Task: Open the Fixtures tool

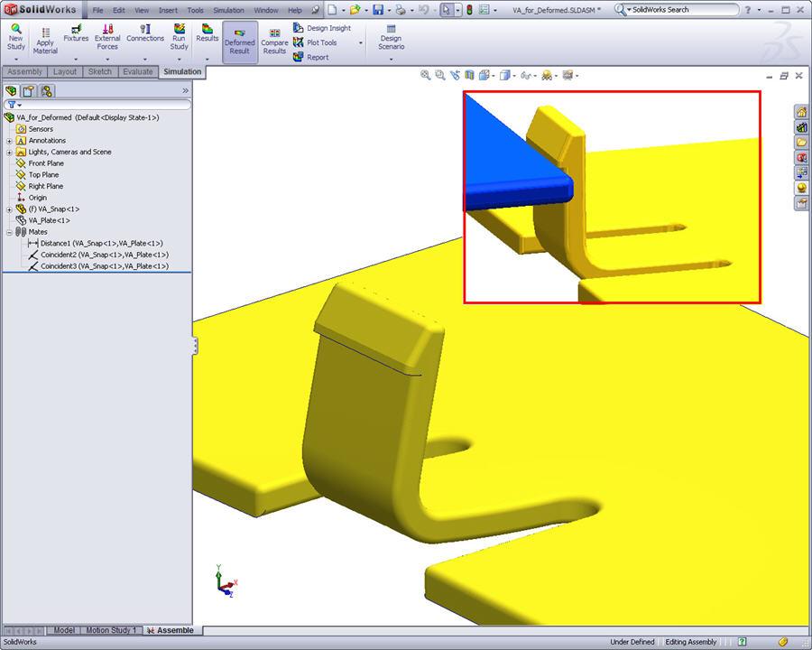Action: [76, 32]
